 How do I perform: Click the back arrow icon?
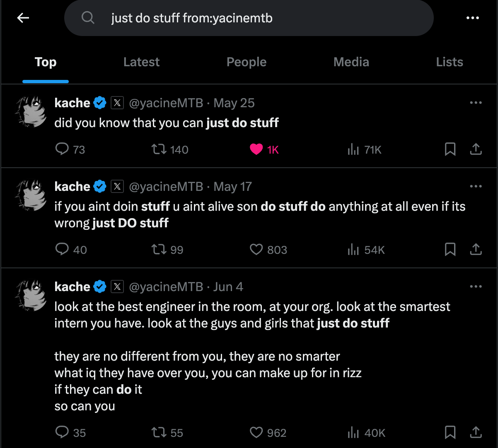tap(23, 18)
